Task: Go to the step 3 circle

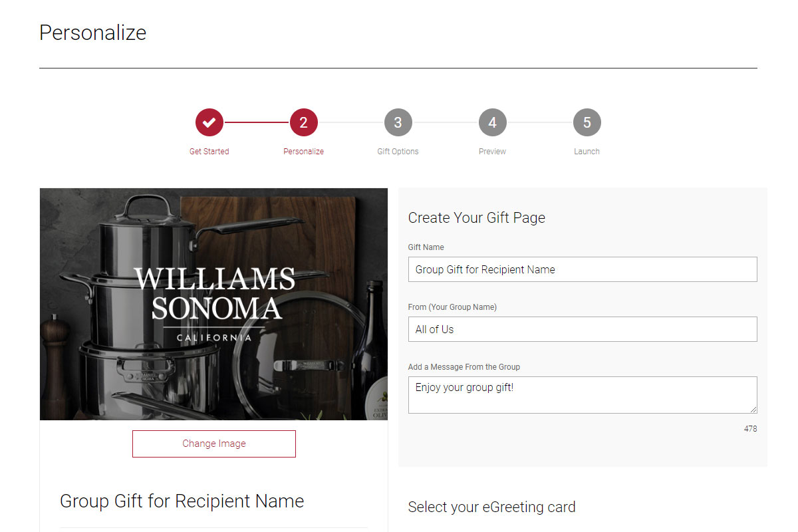Action: [398, 122]
